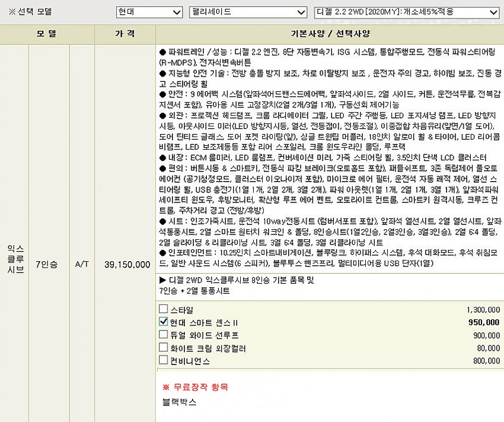
Task: Click the bold 950,000 option price
Action: click(x=484, y=322)
